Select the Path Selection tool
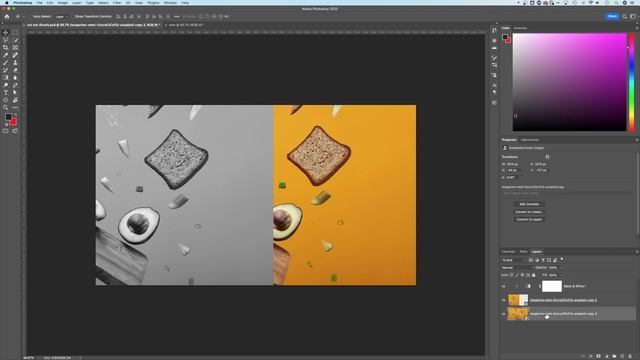Screen dimensions: 640x360 point(15,93)
